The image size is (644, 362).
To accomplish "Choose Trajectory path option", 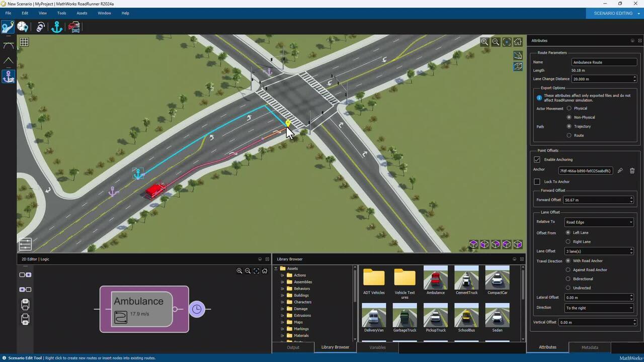I will pyautogui.click(x=569, y=126).
